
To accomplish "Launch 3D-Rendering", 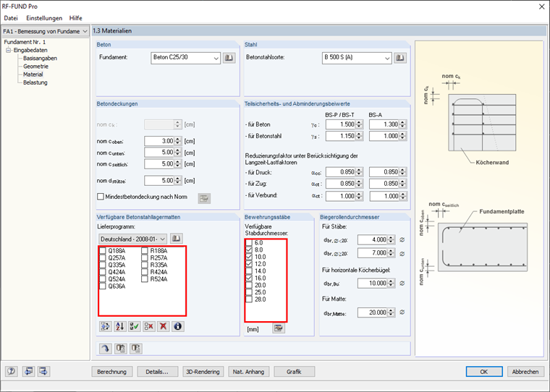I will (x=203, y=372).
